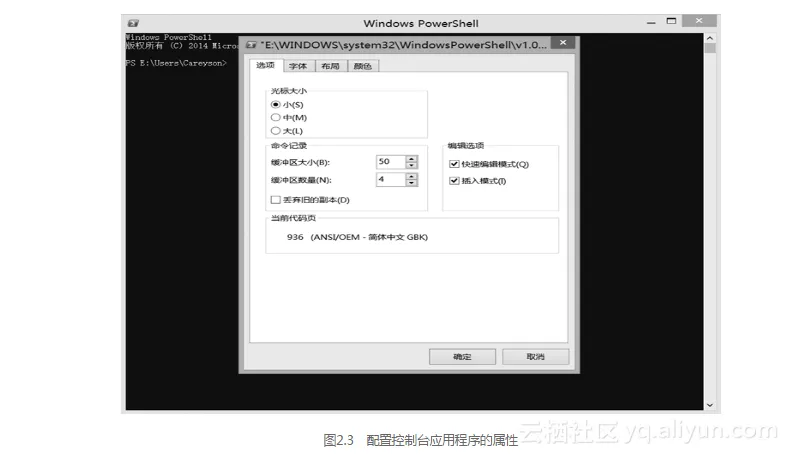Close the Windows PowerShell window

(699, 21)
